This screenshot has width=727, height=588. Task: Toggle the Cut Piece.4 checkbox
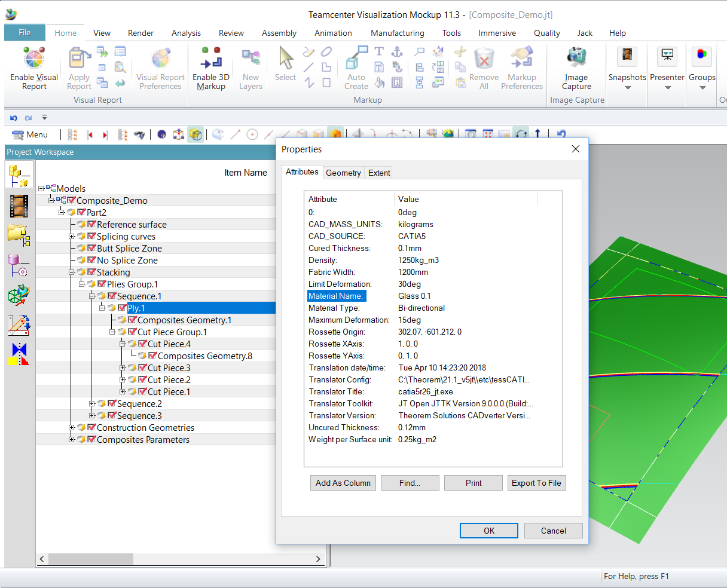tap(142, 344)
